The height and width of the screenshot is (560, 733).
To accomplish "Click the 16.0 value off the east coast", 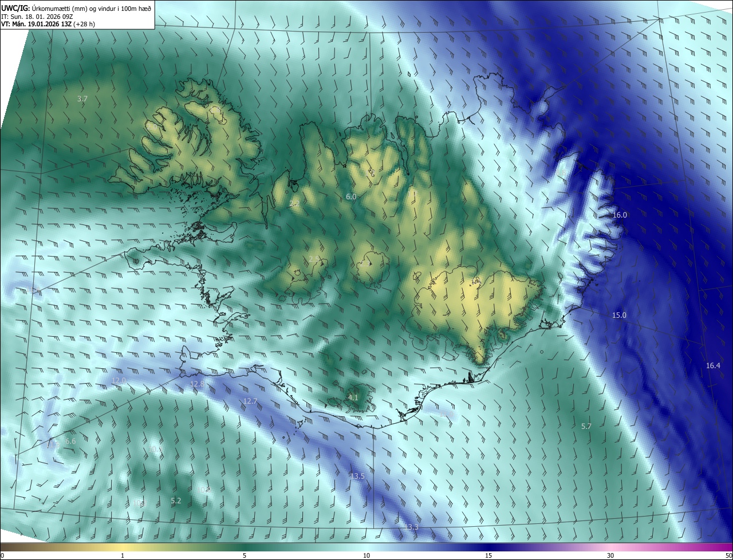I will click(620, 215).
